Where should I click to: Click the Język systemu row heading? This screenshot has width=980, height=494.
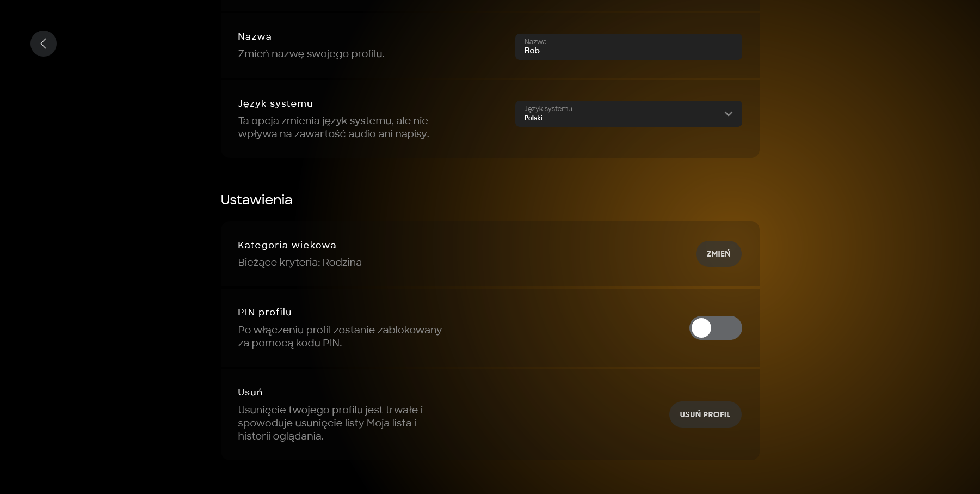[275, 103]
